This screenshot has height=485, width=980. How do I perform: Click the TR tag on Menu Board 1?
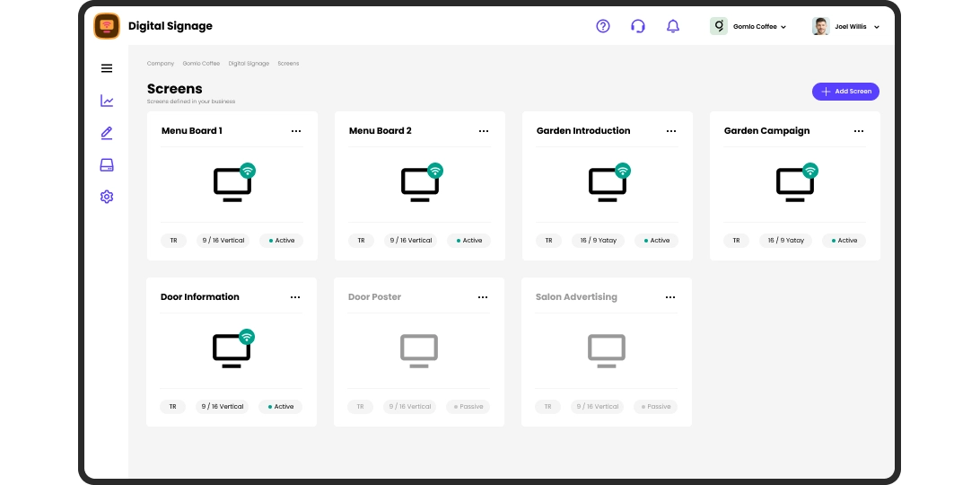click(174, 241)
